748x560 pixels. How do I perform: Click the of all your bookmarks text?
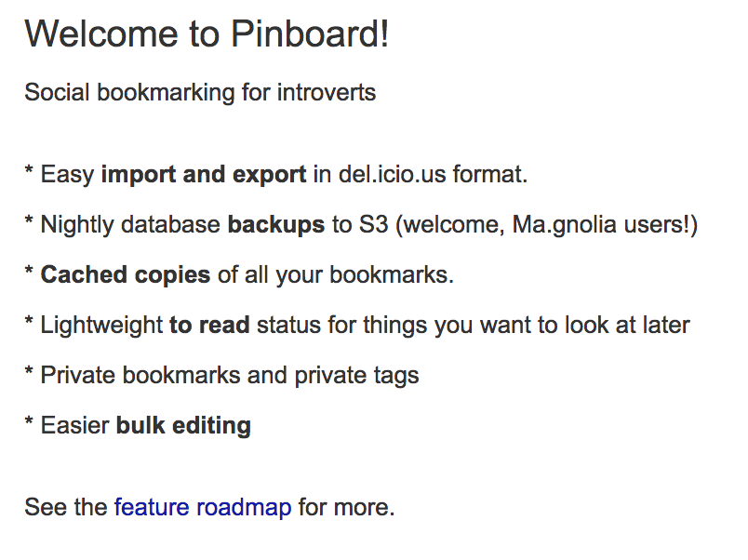(336, 275)
